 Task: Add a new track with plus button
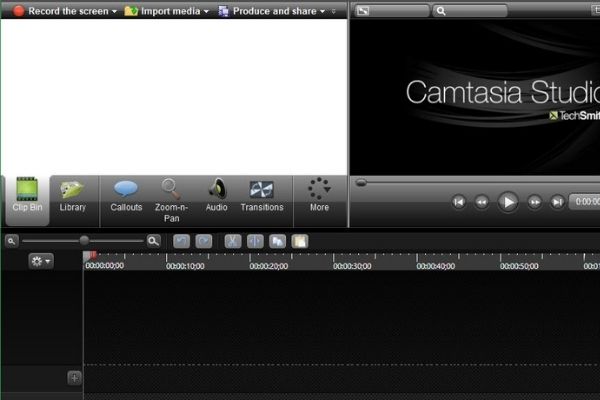[74, 378]
